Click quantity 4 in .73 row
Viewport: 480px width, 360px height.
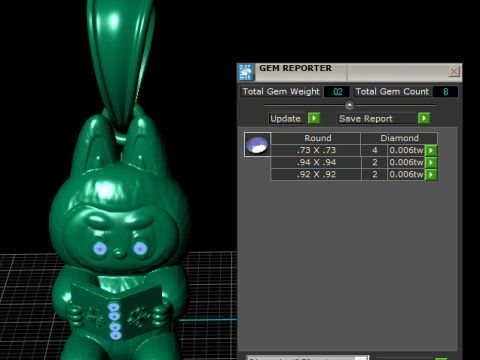(375, 150)
